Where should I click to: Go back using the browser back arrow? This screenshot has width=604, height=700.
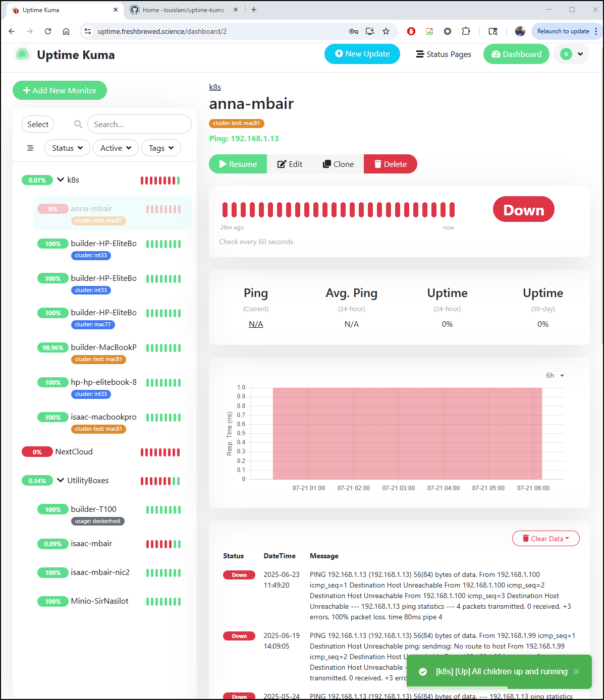point(12,31)
